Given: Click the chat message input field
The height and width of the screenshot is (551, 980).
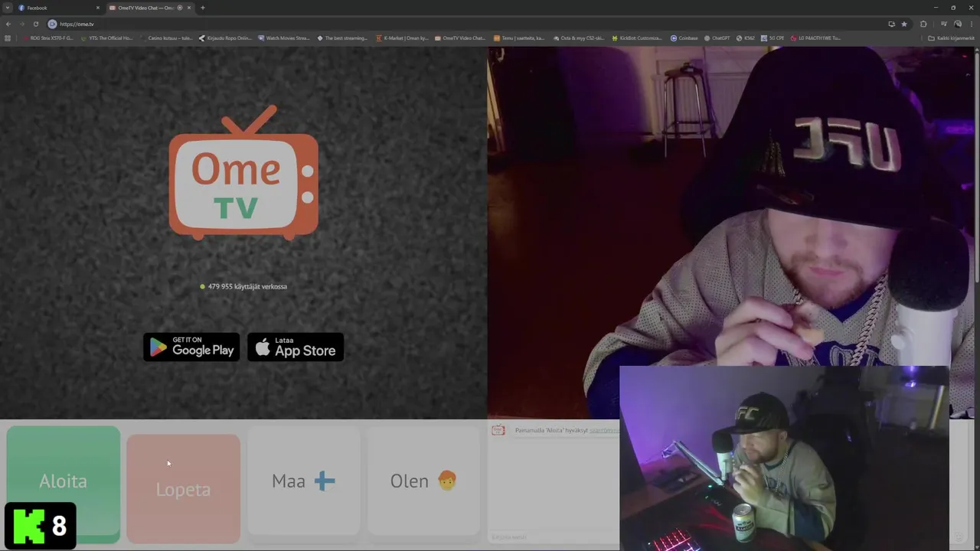Looking at the screenshot, I should (x=554, y=537).
